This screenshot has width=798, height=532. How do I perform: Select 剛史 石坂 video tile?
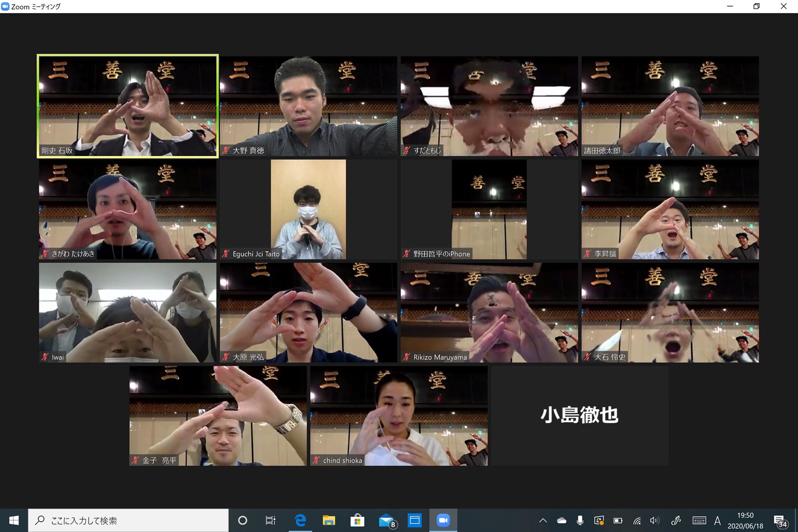[x=128, y=106]
